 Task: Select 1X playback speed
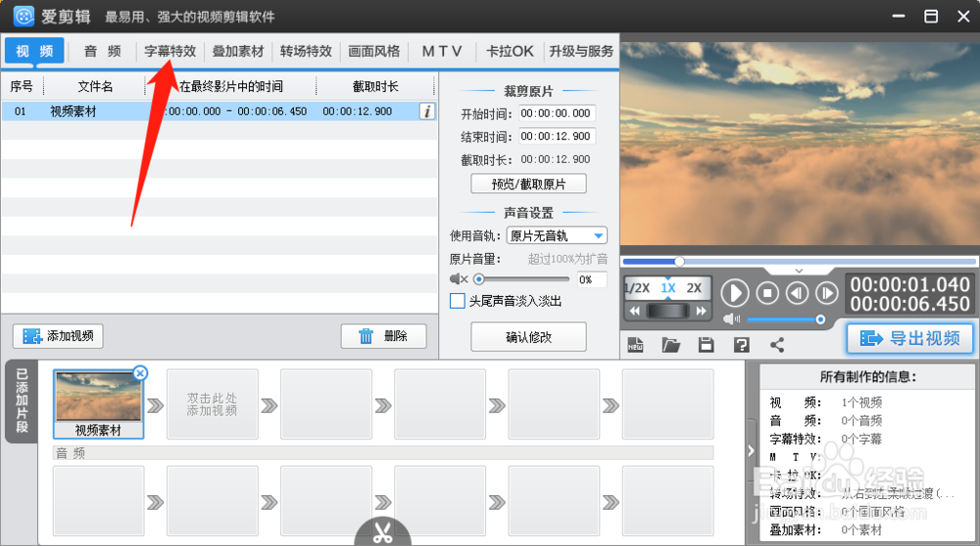coord(668,287)
